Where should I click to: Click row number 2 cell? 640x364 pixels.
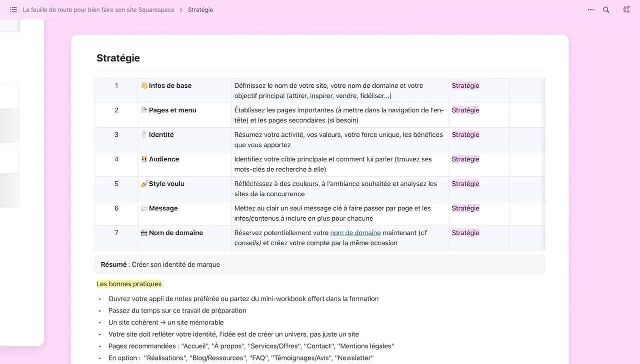pyautogui.click(x=116, y=115)
